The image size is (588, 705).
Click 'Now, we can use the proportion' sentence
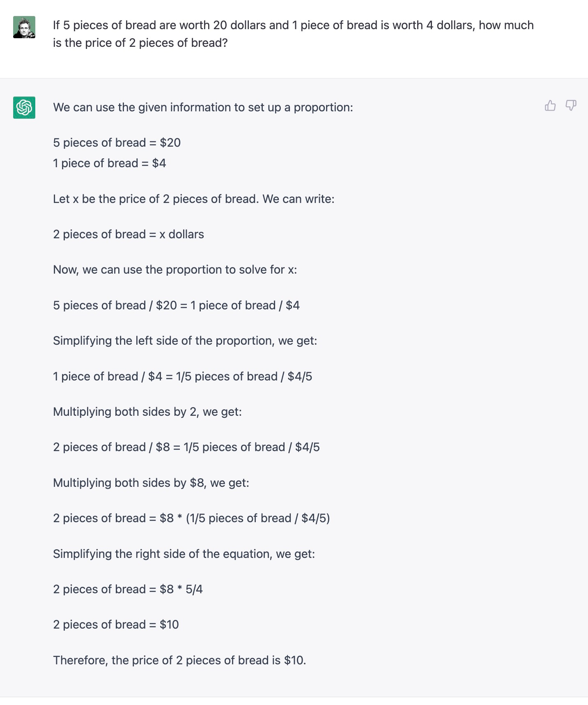(175, 270)
